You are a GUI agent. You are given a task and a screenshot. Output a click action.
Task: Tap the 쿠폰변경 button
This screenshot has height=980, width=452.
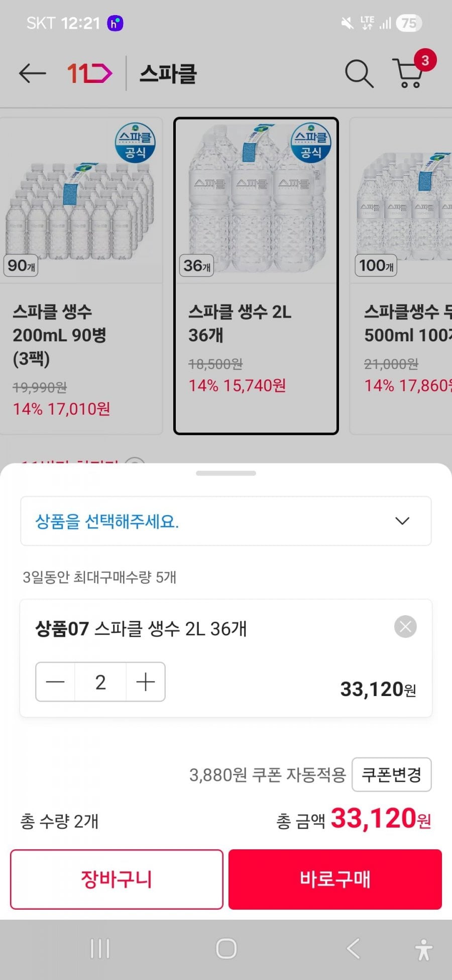391,774
